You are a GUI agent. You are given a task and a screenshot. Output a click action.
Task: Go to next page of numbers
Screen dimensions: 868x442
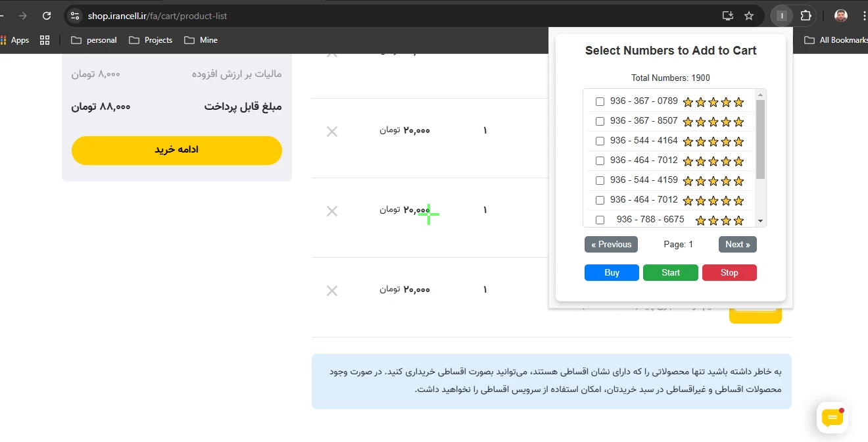pyautogui.click(x=737, y=245)
